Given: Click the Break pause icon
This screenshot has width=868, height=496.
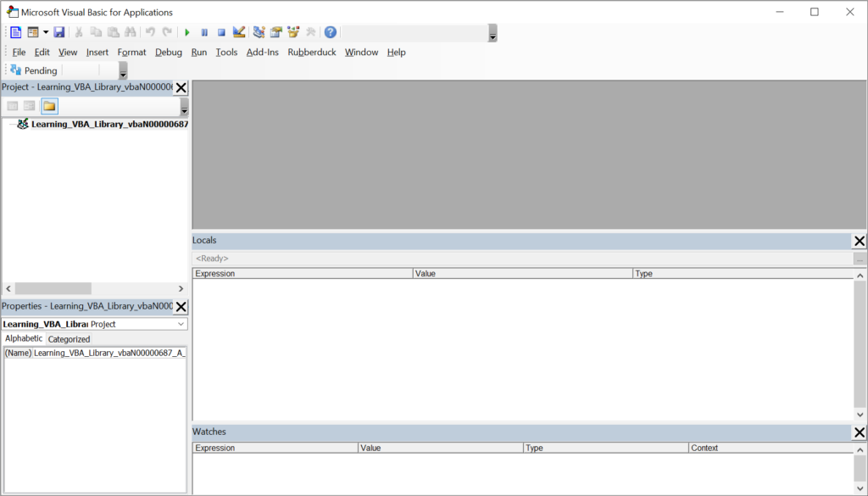Looking at the screenshot, I should point(204,32).
